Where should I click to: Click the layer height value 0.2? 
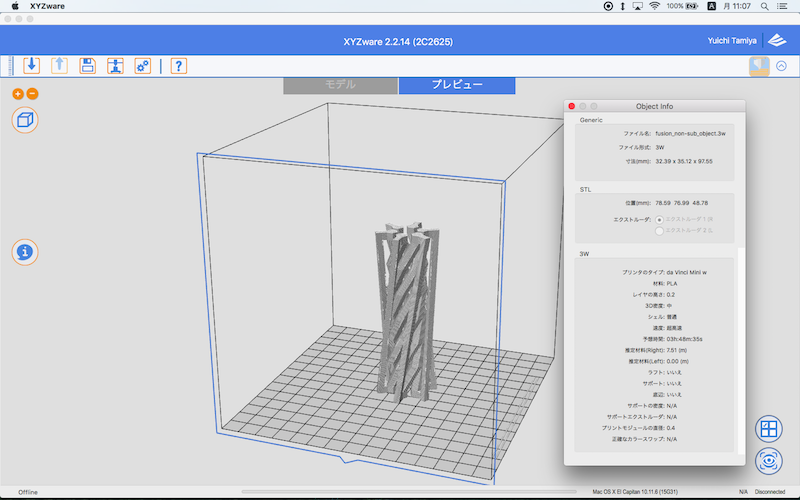point(670,295)
